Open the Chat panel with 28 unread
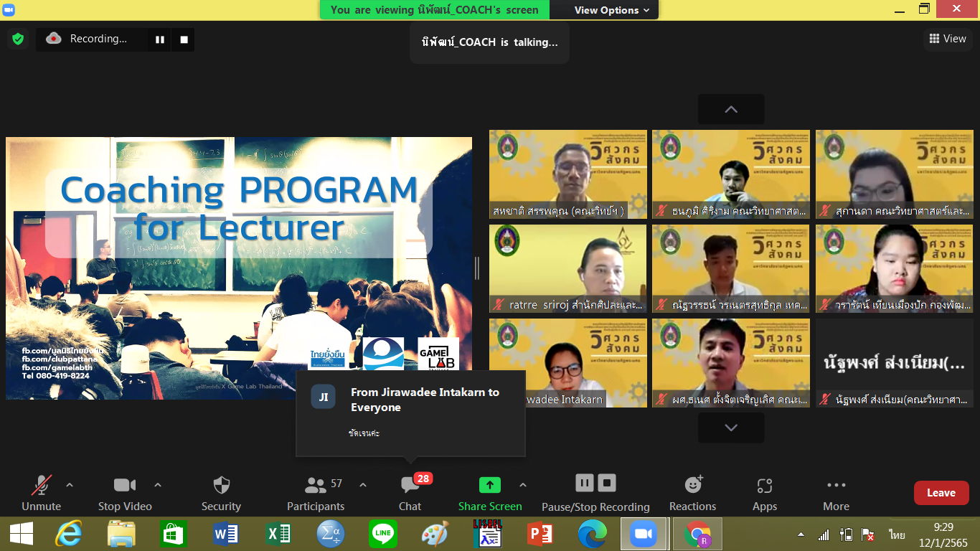This screenshot has width=980, height=551. [410, 486]
